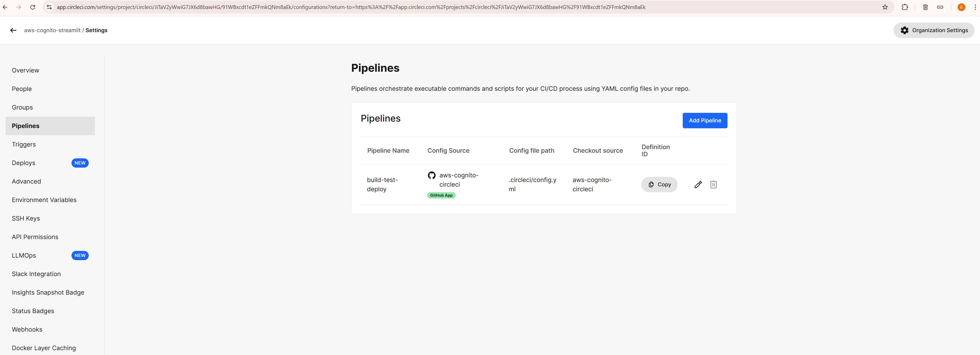This screenshot has height=355, width=980.
Task: Open the Deploys section
Action: coord(23,162)
